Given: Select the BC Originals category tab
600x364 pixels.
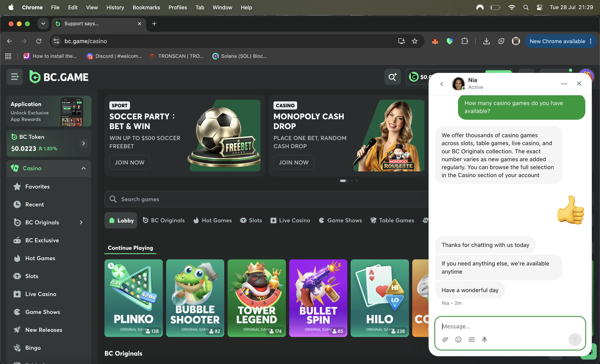Looking at the screenshot, I should (163, 220).
